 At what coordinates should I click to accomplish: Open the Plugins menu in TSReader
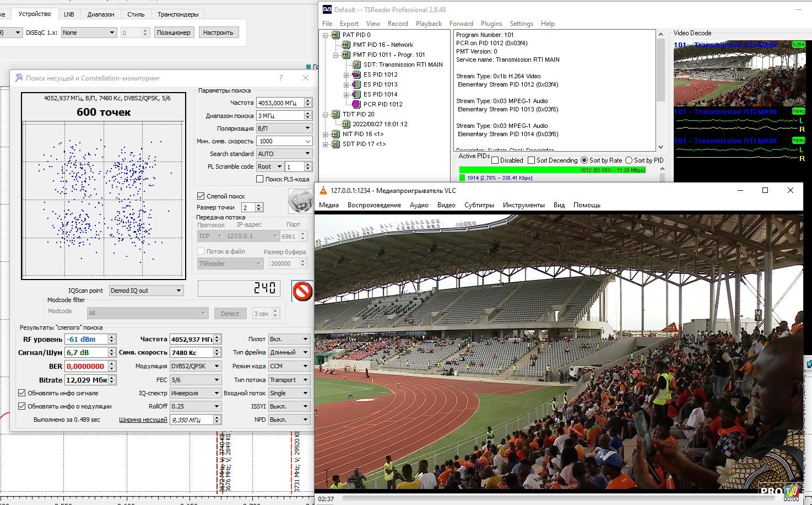coord(491,24)
